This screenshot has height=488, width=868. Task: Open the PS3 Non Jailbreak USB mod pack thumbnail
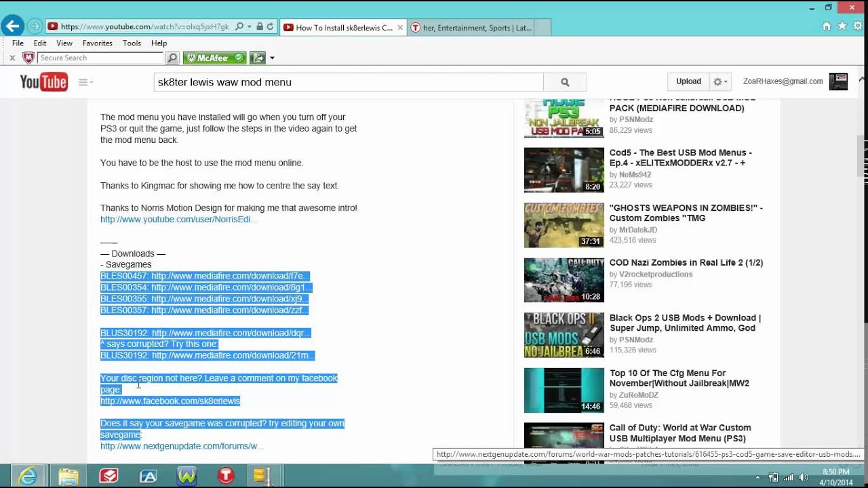[x=564, y=119]
